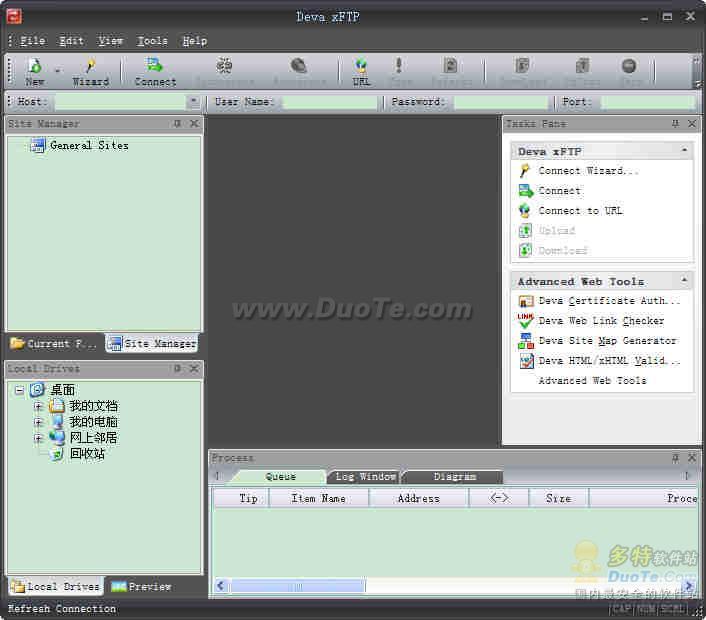Click the greyed chain-link disconnect toolbar icon
Viewport: 706px width, 620px height.
[x=224, y=66]
